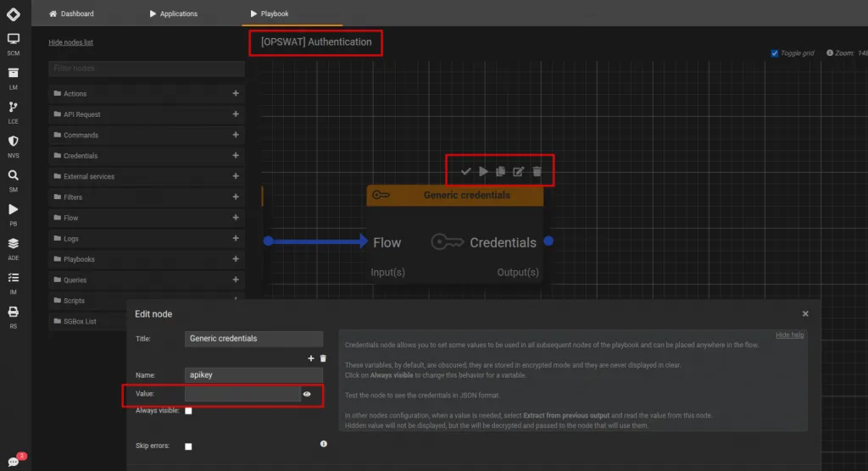The image size is (868, 471).
Task: Click the Skip errors info icon
Action: [323, 444]
